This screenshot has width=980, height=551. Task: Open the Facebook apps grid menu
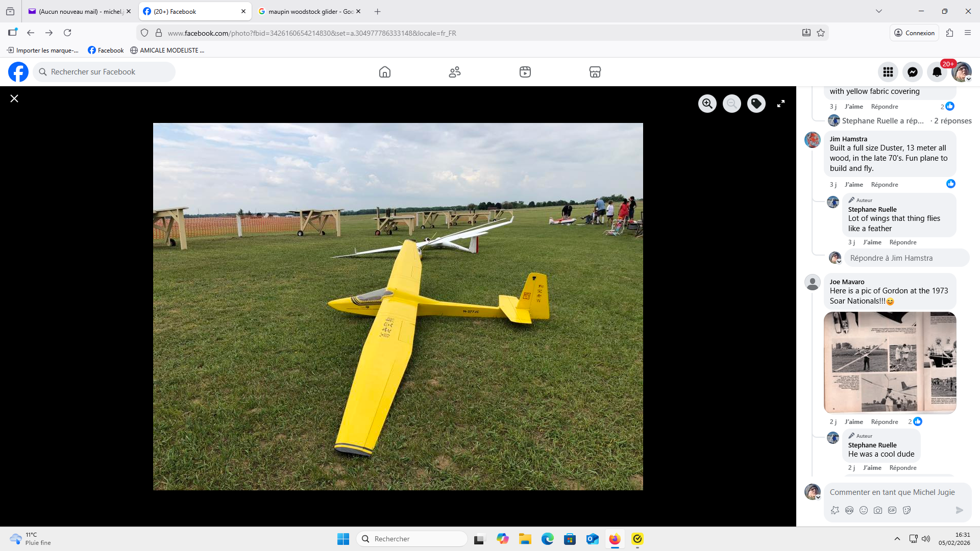(888, 72)
